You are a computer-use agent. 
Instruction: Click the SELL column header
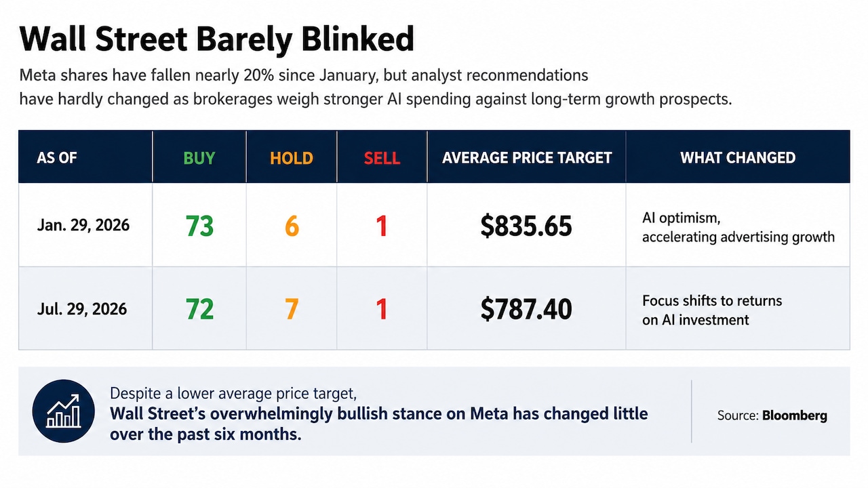pyautogui.click(x=382, y=158)
